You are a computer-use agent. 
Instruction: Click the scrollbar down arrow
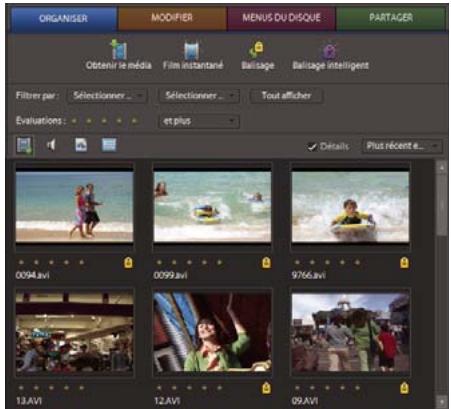(x=442, y=402)
